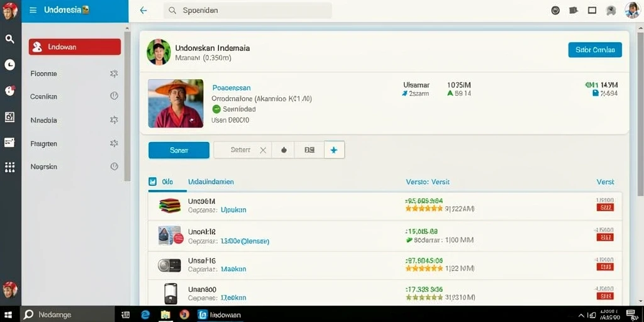Click the X icon in Setterr box

pyautogui.click(x=264, y=150)
